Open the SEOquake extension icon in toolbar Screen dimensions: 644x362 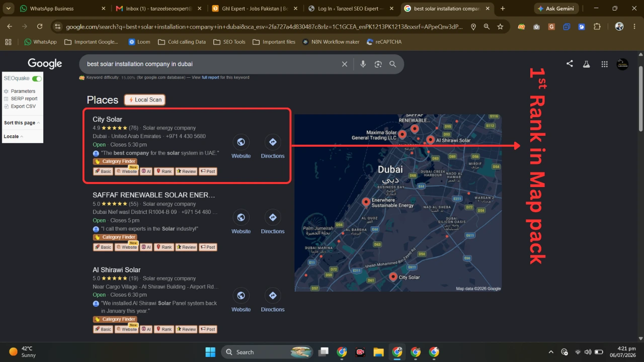pyautogui.click(x=521, y=27)
